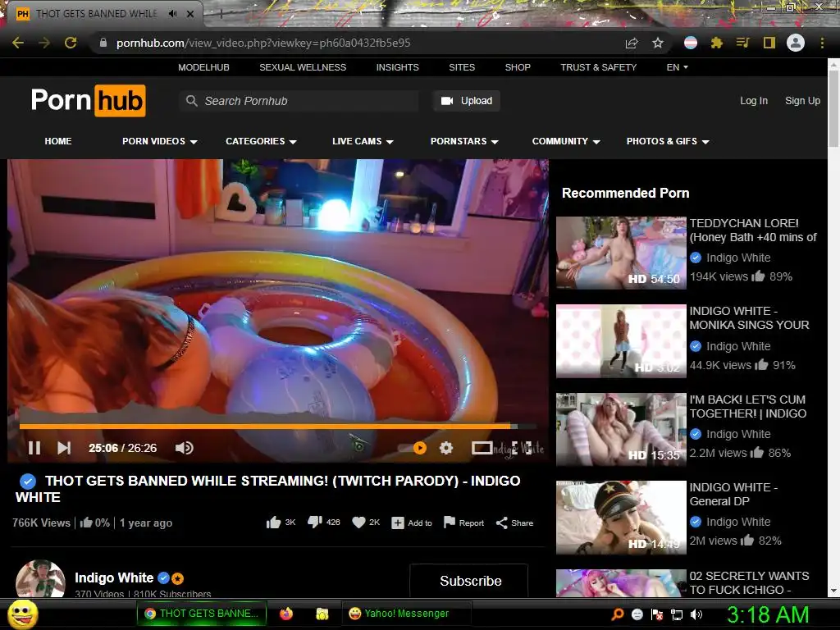
Task: Click the system tray speaker volume icon
Action: coord(696,614)
